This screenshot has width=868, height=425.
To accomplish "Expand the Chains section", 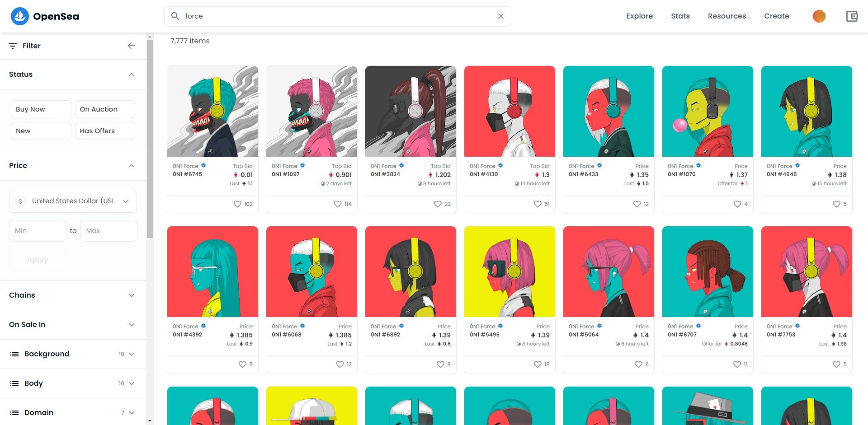I will click(x=73, y=295).
